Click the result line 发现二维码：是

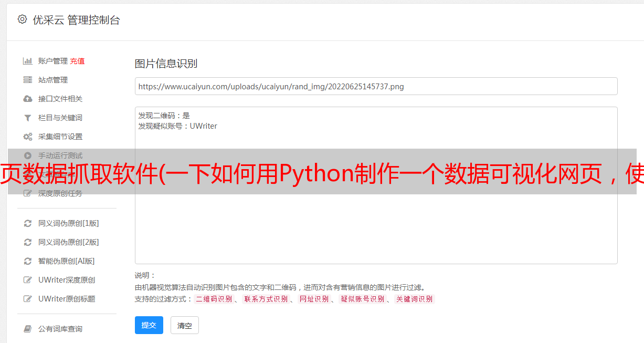click(164, 116)
